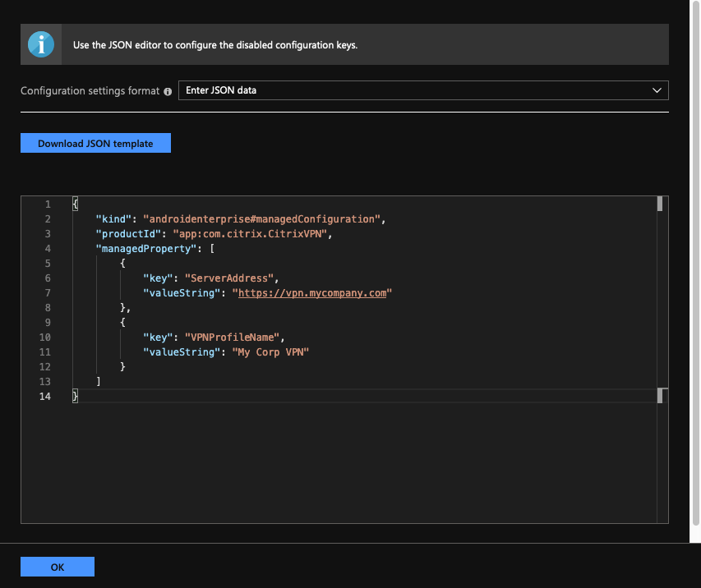Click the "androidenterprise#managedConfiguration" string
This screenshot has width=701, height=588.
point(262,219)
